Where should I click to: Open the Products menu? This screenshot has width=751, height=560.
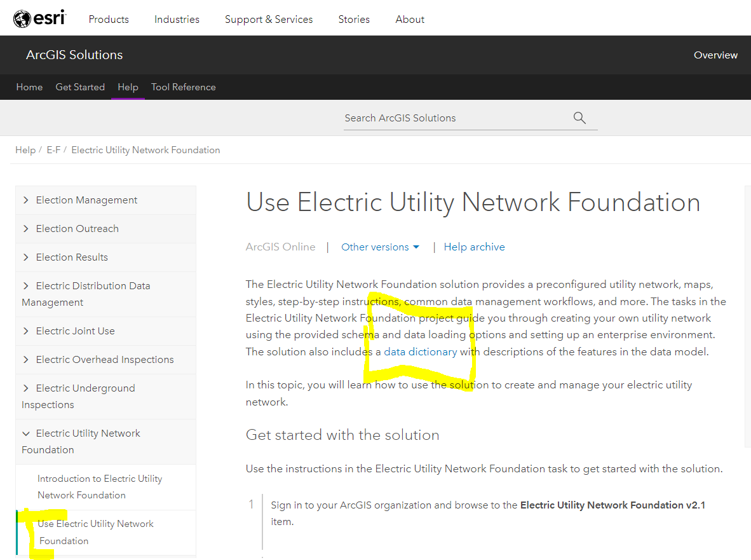(x=109, y=19)
